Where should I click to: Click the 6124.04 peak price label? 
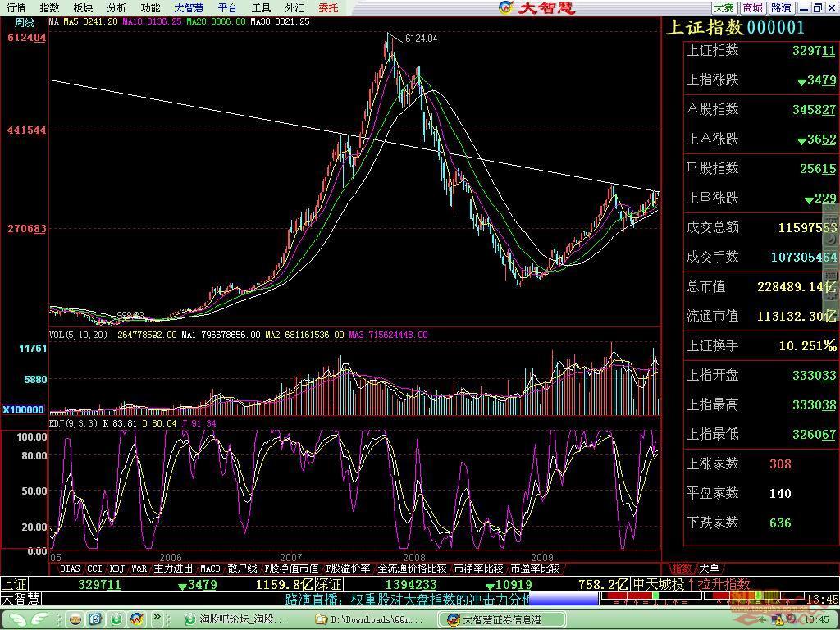(421, 39)
